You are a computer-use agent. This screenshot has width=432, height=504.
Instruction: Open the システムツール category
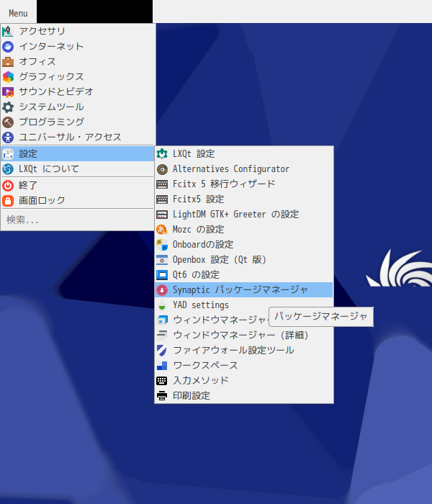click(78, 107)
